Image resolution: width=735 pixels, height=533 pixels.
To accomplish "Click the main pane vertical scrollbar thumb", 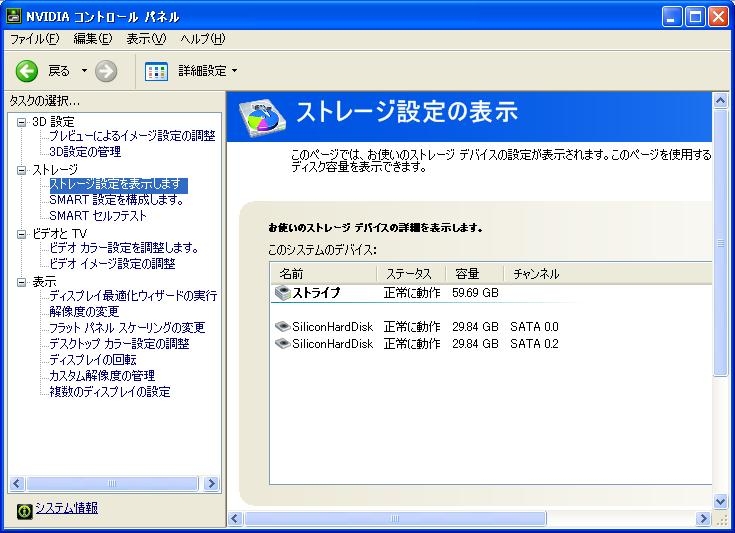I will [x=720, y=242].
